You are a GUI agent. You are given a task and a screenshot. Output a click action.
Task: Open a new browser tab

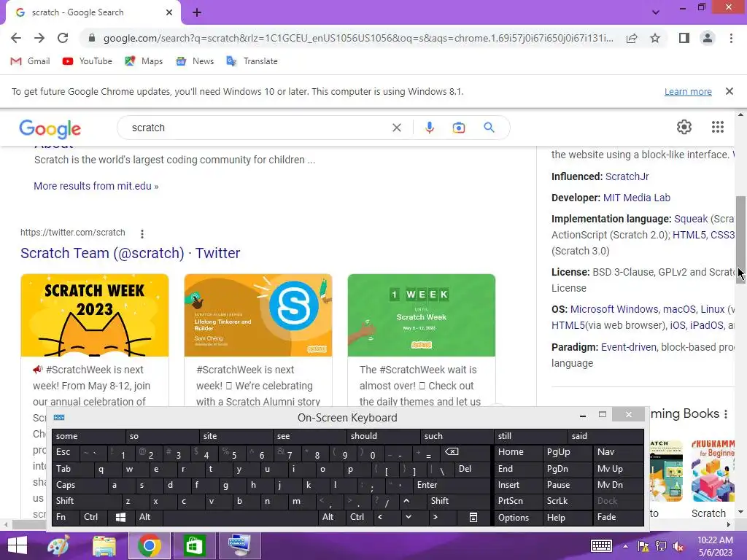pos(197,12)
